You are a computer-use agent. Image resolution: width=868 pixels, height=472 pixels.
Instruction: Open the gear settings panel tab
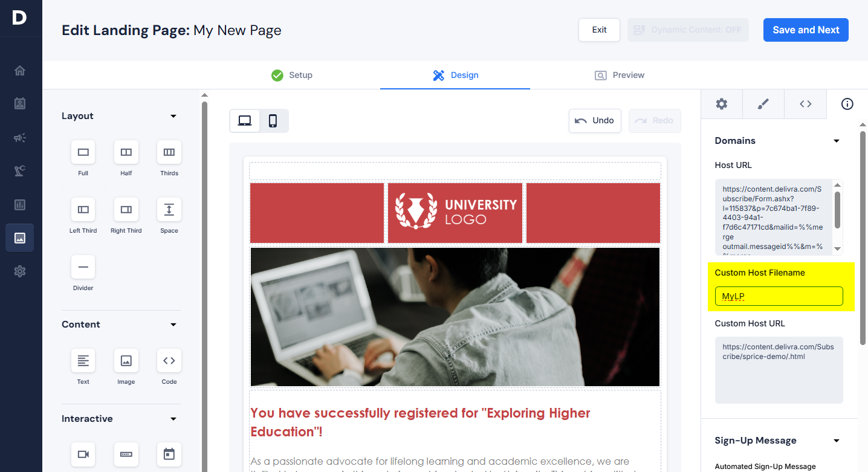tap(722, 104)
